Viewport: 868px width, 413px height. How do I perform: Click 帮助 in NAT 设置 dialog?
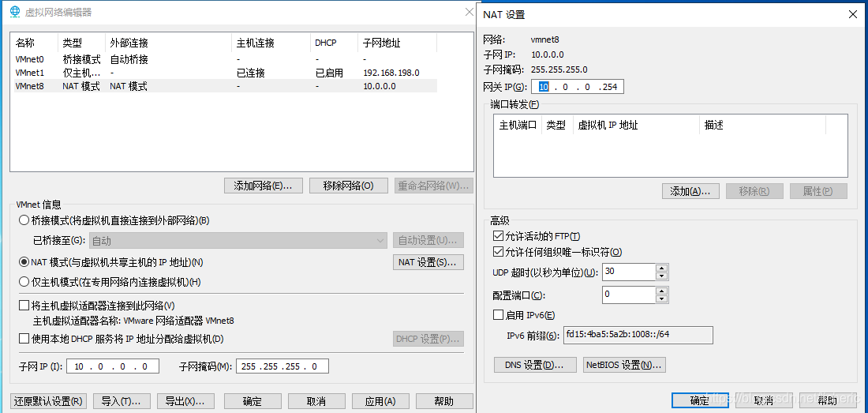[827, 400]
